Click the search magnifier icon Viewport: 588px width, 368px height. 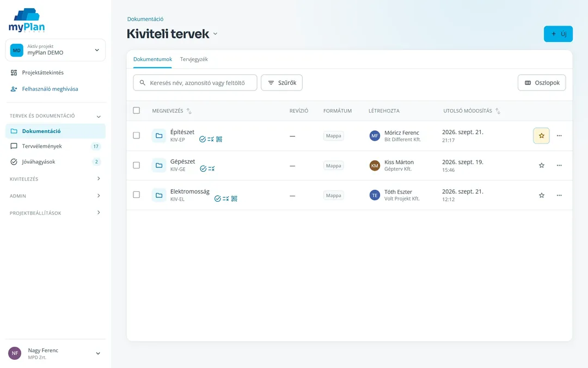point(143,83)
